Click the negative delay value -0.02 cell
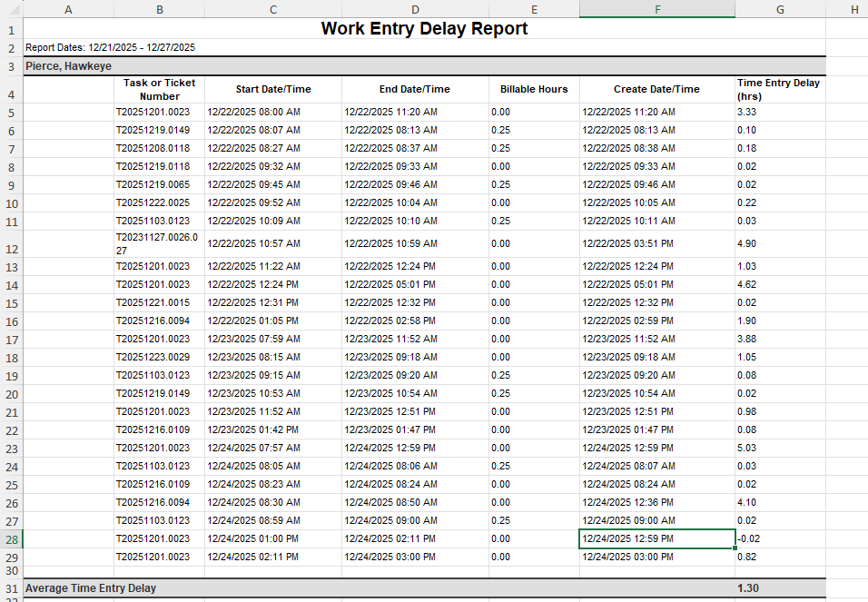Image resolution: width=868 pixels, height=602 pixels. click(778, 538)
